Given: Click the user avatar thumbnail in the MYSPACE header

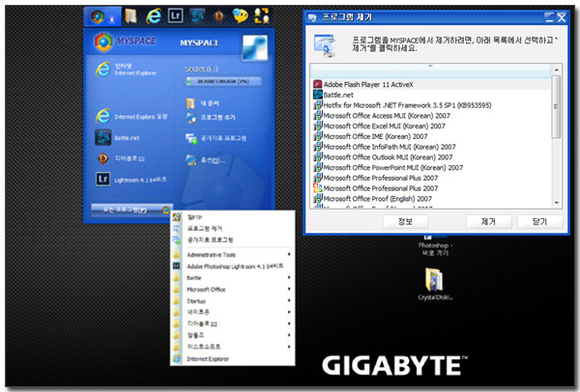Looking at the screenshot, I should point(255,46).
